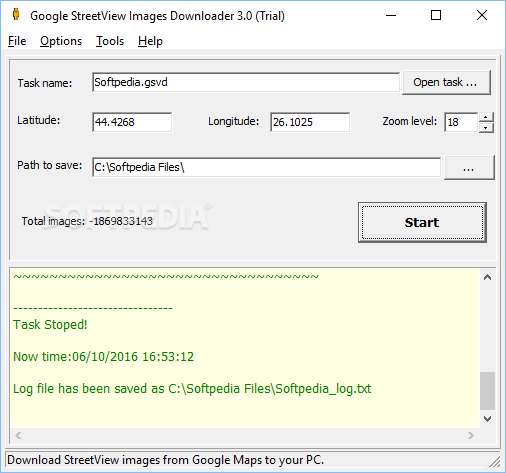Click log scroll down arrow

487,419
